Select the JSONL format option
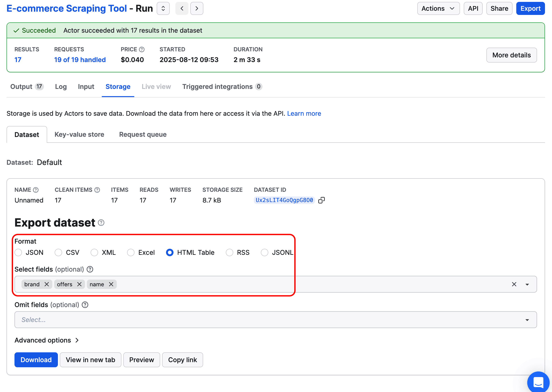Image resolution: width=552 pixels, height=392 pixels. coord(277,252)
